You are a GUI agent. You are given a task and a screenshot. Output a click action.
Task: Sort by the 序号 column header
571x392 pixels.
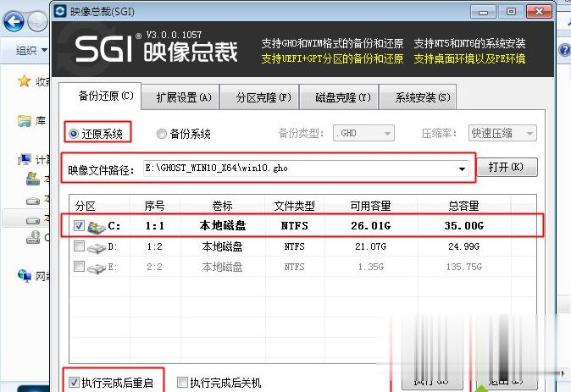tap(155, 206)
